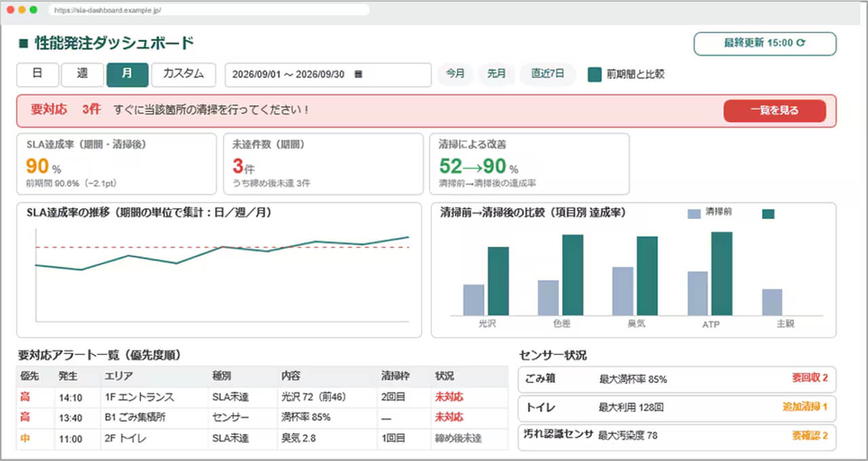Click the green square title icon
The width and height of the screenshot is (868, 461).
click(24, 43)
